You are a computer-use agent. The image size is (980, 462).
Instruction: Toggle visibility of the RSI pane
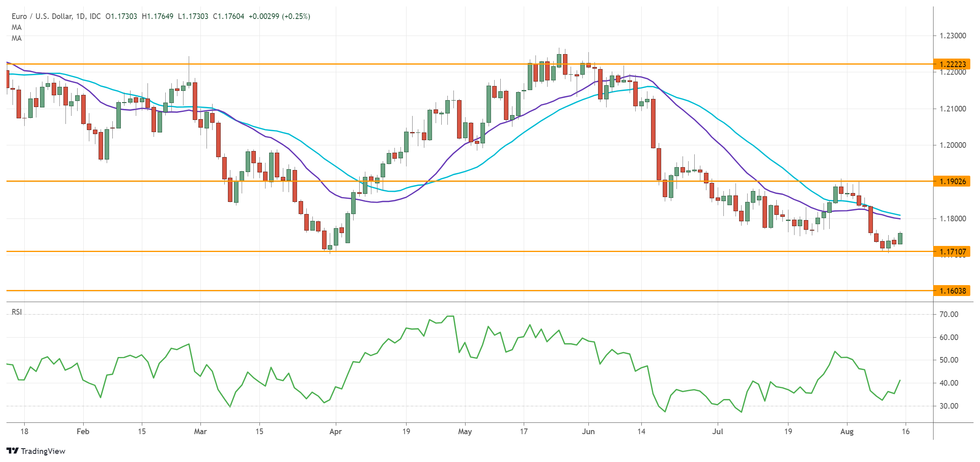17,312
